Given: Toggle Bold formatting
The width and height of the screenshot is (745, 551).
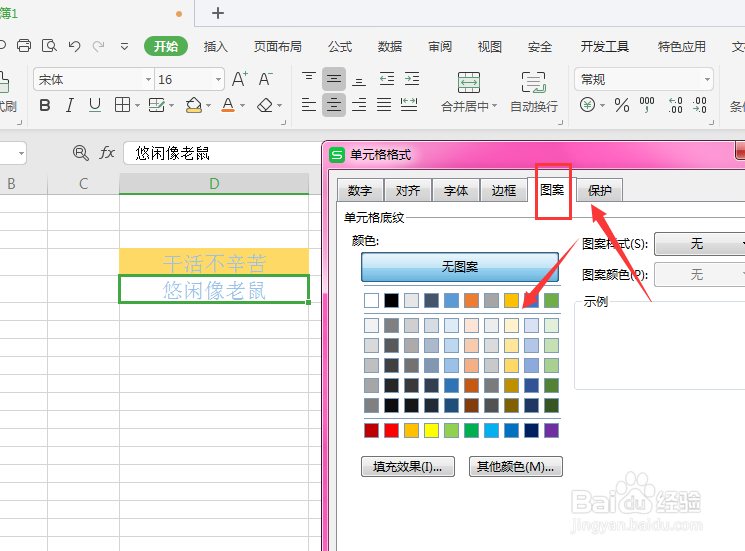Looking at the screenshot, I should click(45, 105).
